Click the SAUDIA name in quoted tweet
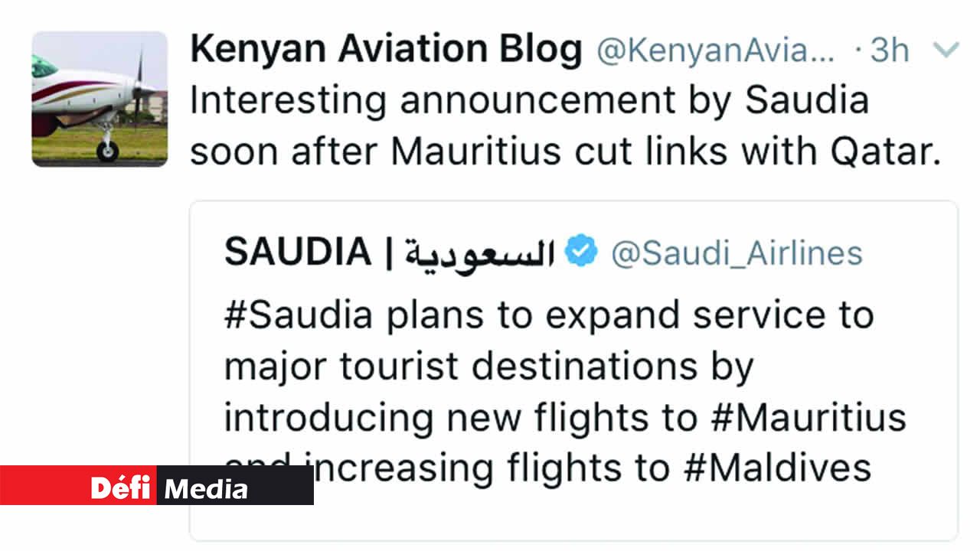The height and width of the screenshot is (551, 980). [298, 253]
